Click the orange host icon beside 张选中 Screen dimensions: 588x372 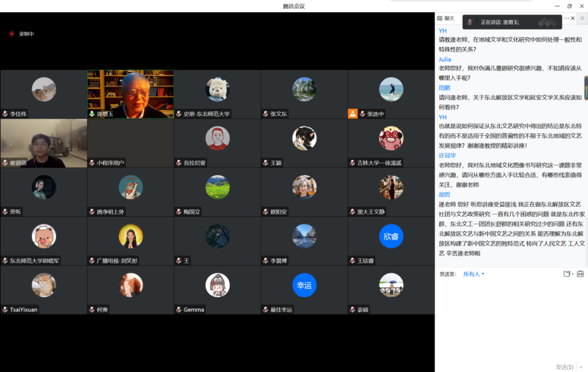click(352, 114)
